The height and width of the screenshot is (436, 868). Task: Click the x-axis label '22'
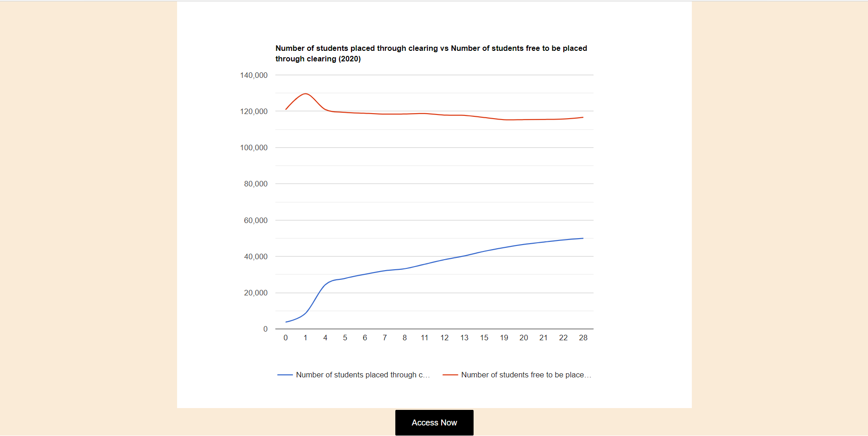[563, 338]
